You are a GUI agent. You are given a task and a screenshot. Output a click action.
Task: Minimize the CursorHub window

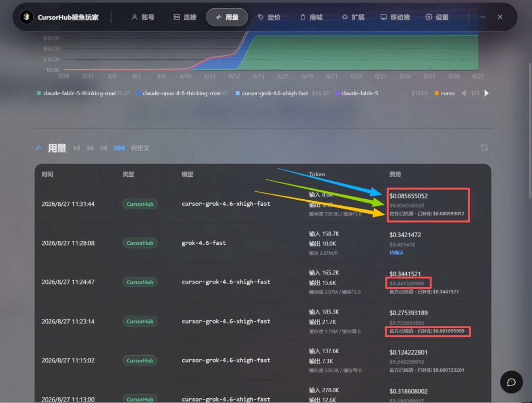click(483, 17)
